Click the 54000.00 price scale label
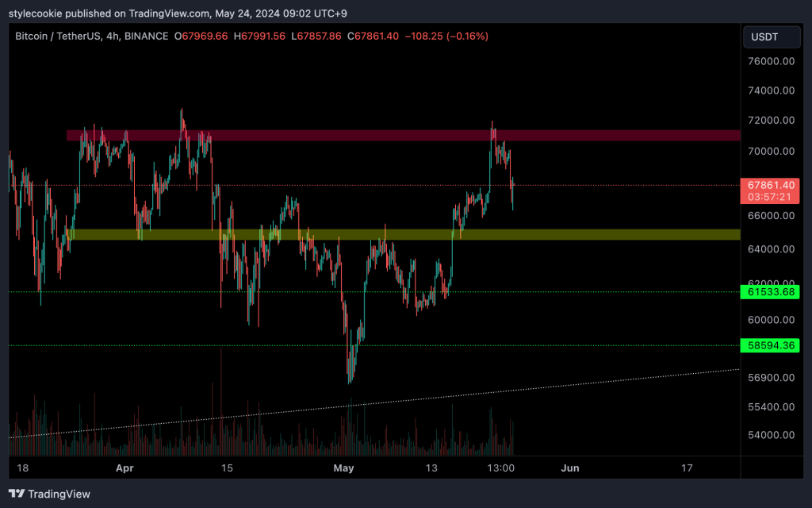The image size is (812, 508). (771, 435)
